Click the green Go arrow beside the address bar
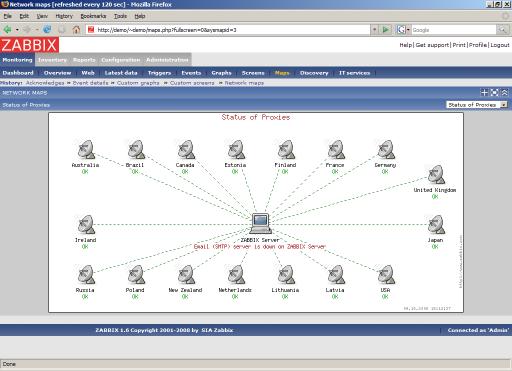Image resolution: width=512 pixels, height=371 pixels. 386,30
